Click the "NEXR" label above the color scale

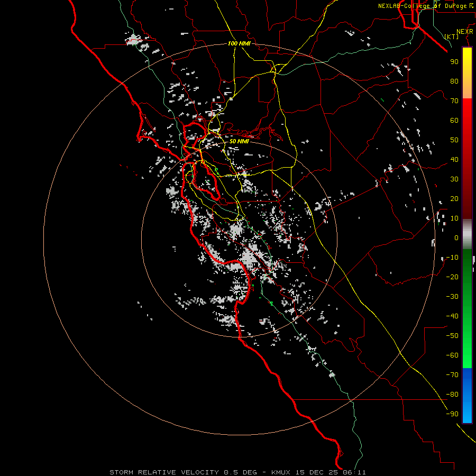point(465,32)
